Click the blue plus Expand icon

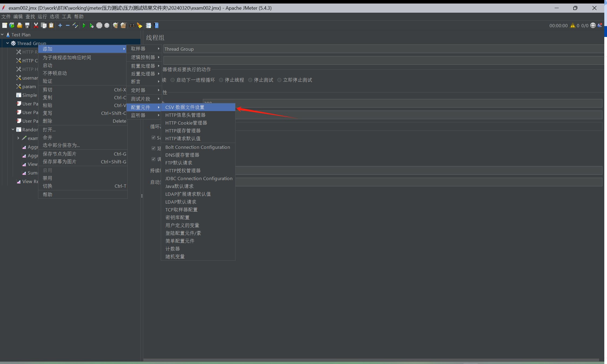point(60,25)
